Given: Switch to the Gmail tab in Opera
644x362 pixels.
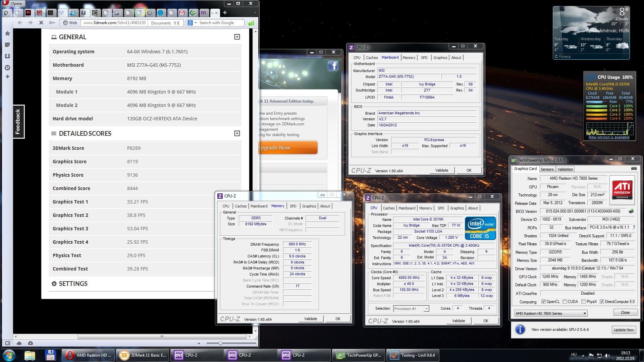Looking at the screenshot, I should [x=182, y=13].
